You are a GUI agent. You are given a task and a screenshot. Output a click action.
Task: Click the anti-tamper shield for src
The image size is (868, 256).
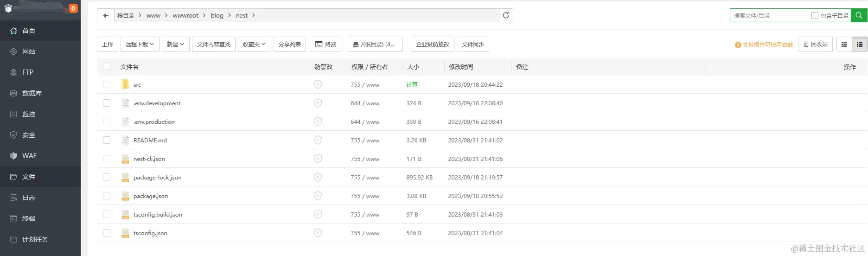318,84
